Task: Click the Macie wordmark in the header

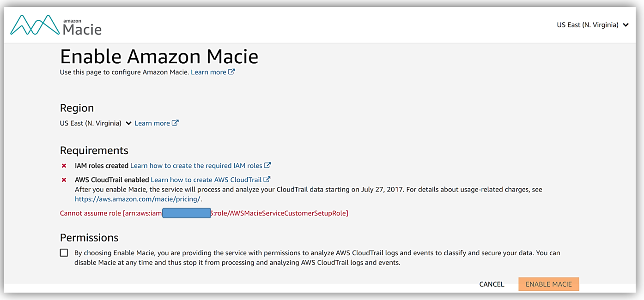Action: coord(82,27)
